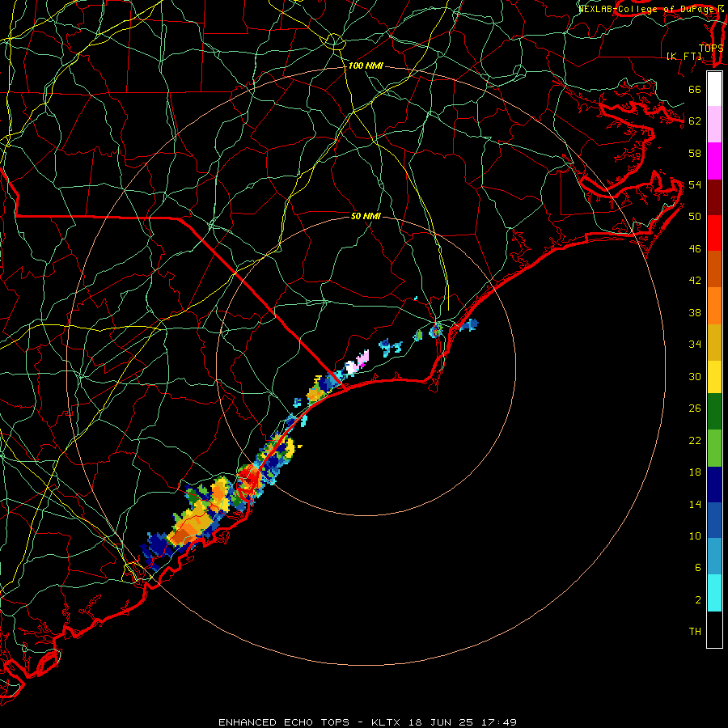728x728 pixels.
Task: Click the cyan legend swatch
Action: [x=714, y=593]
